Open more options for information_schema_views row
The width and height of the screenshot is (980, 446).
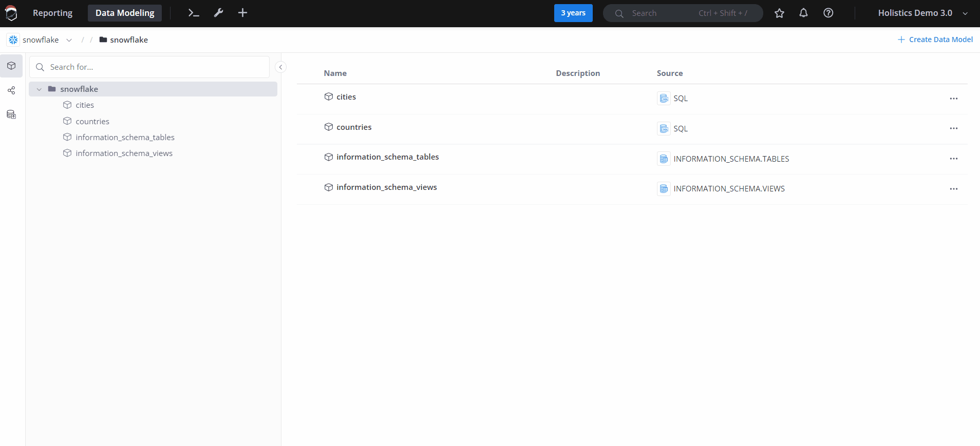[x=954, y=189]
